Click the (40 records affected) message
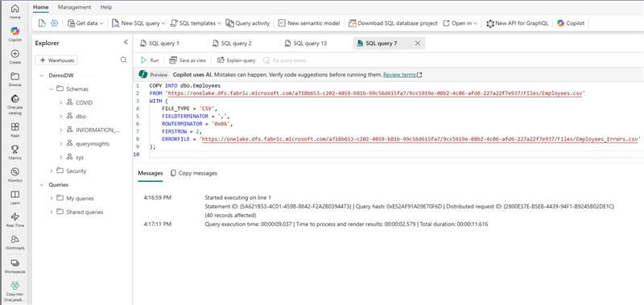 click(230, 215)
